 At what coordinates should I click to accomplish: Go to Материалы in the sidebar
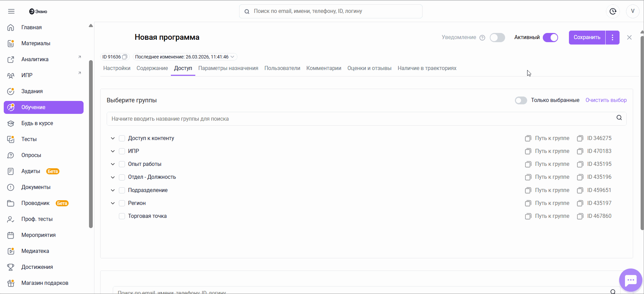(x=43, y=44)
